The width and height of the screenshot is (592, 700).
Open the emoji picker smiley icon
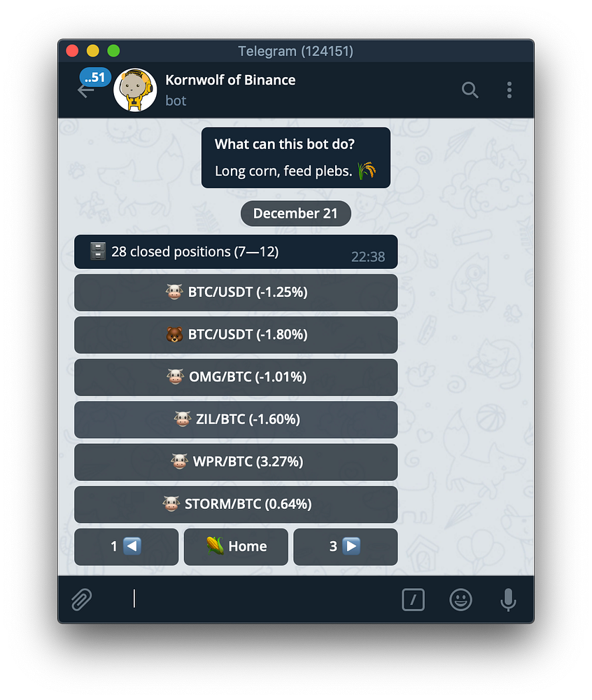click(460, 599)
